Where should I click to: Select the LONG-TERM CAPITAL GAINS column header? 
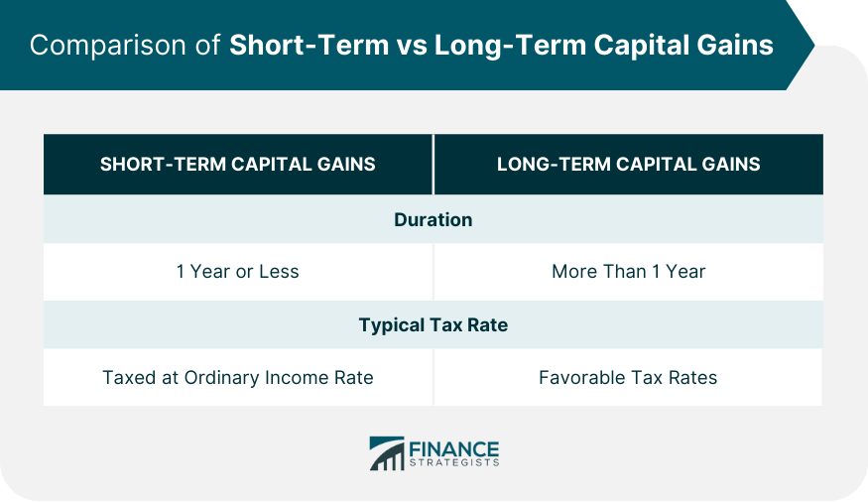click(x=628, y=165)
